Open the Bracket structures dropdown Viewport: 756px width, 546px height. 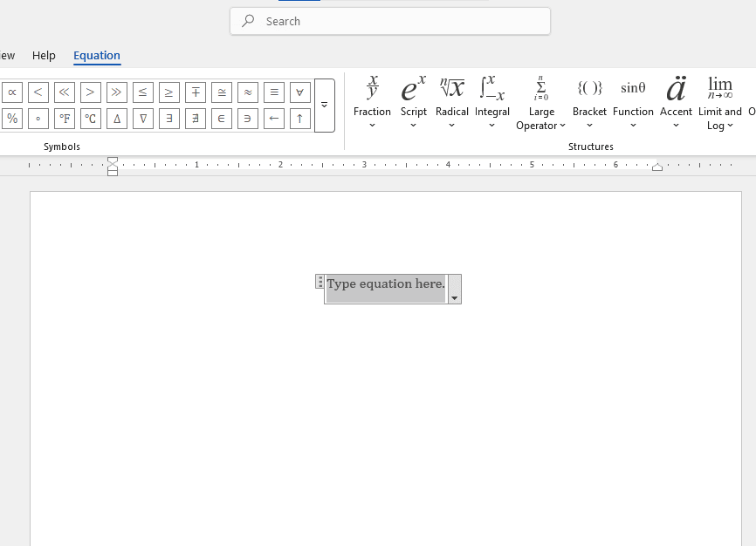coord(589,102)
